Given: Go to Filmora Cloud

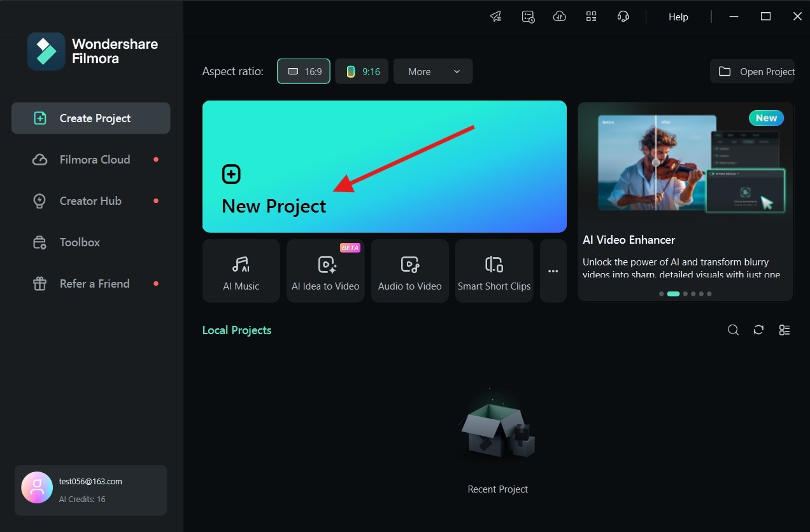Looking at the screenshot, I should click(90, 159).
